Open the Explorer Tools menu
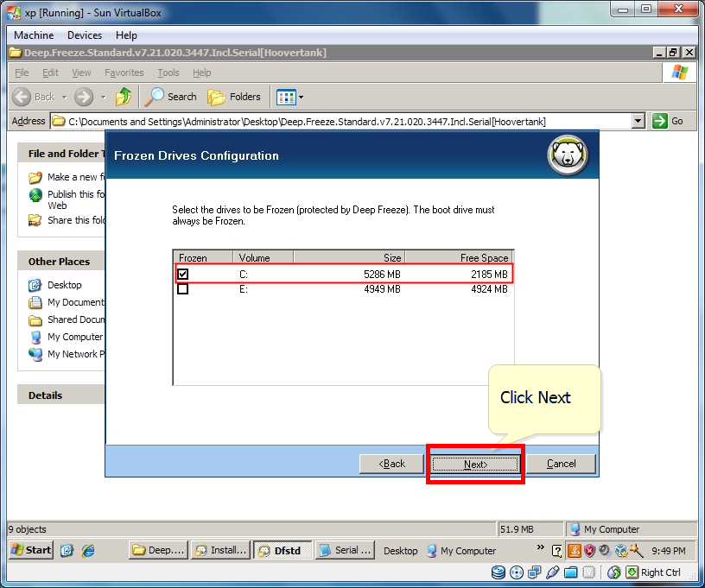The image size is (705, 588). [x=168, y=73]
